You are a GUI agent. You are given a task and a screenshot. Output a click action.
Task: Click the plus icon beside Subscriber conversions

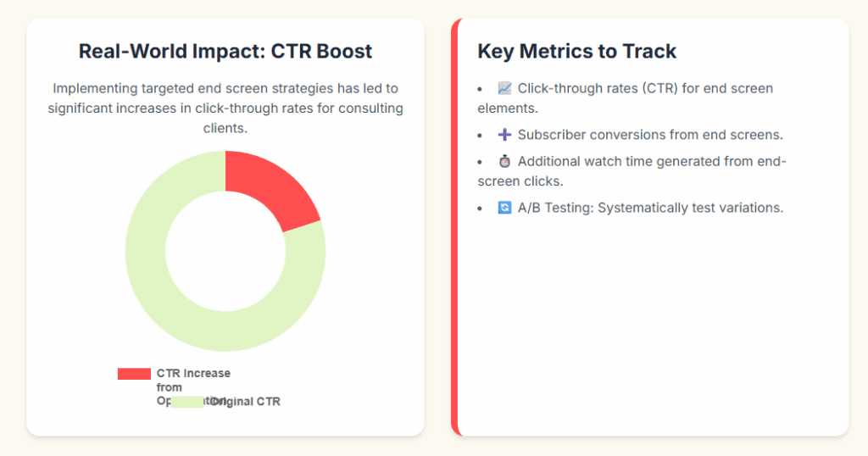(x=504, y=135)
